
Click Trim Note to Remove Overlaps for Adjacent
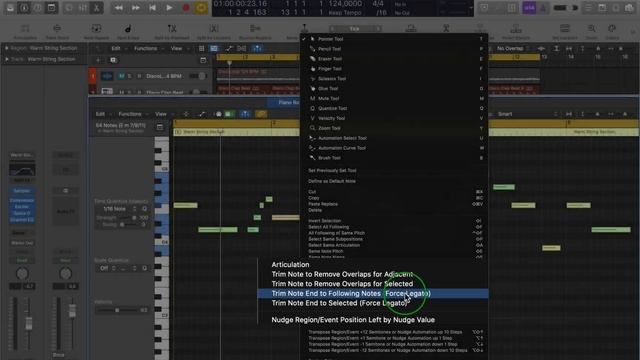click(373, 274)
